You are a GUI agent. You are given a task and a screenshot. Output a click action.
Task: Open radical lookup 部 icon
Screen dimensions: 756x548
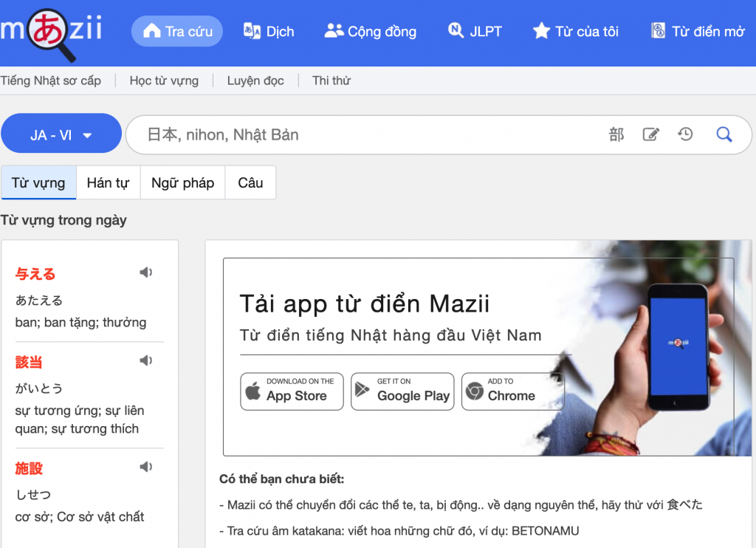[616, 134]
